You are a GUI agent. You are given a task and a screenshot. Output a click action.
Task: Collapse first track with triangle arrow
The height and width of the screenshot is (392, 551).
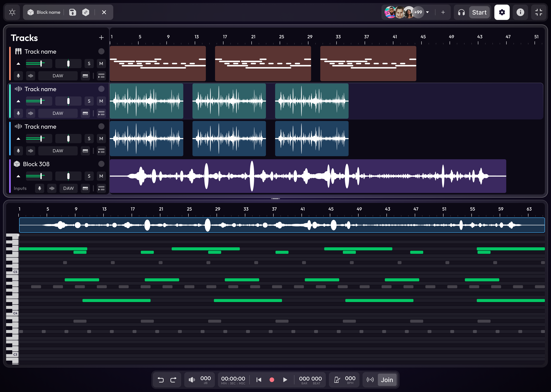pos(18,64)
